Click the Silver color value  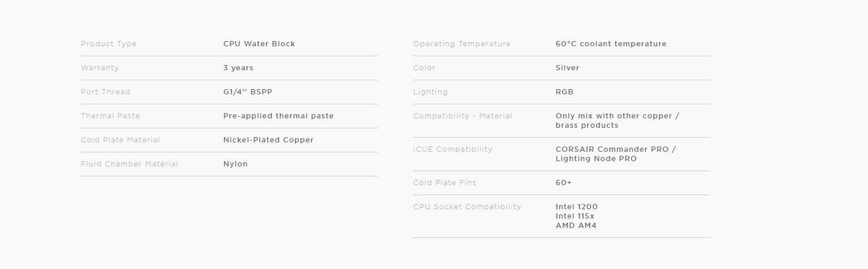[x=568, y=68]
